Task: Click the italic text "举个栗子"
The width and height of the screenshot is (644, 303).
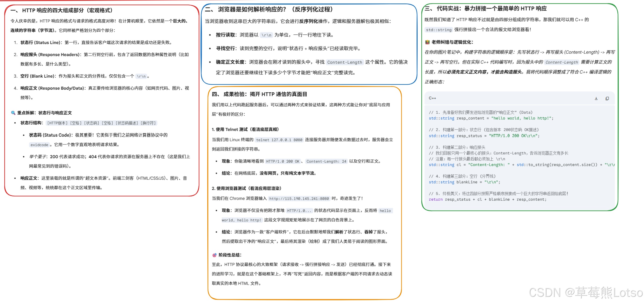Action: [x=38, y=157]
